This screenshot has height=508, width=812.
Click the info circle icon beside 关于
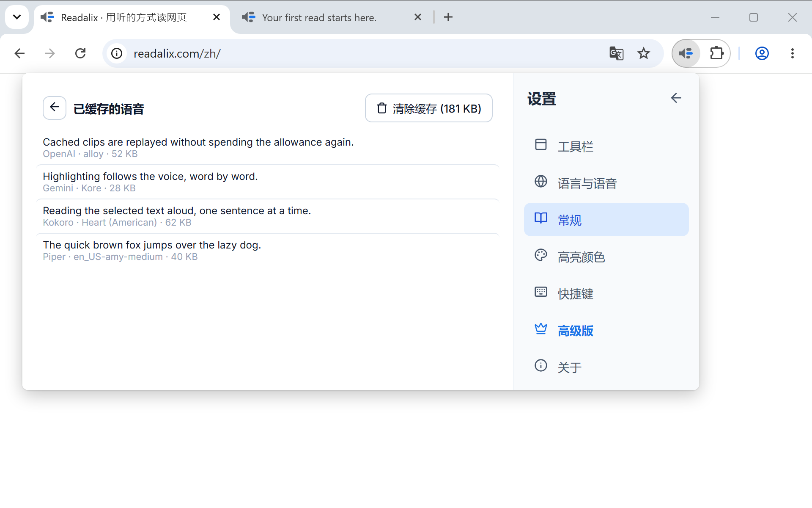click(x=540, y=366)
